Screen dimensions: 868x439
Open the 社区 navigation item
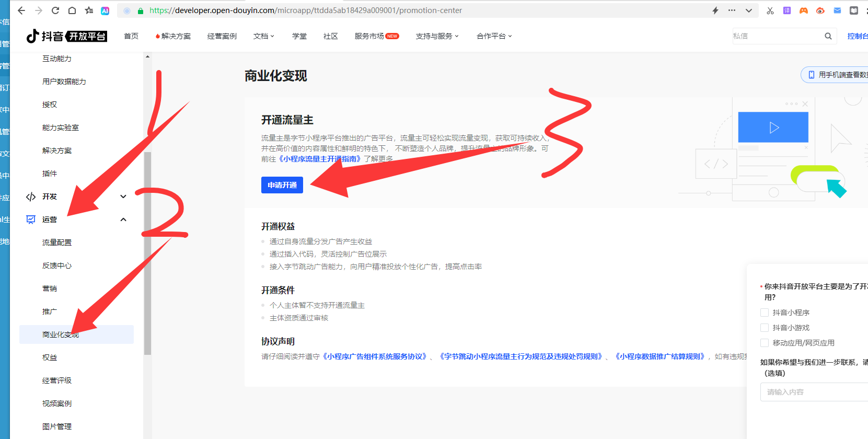coord(331,36)
